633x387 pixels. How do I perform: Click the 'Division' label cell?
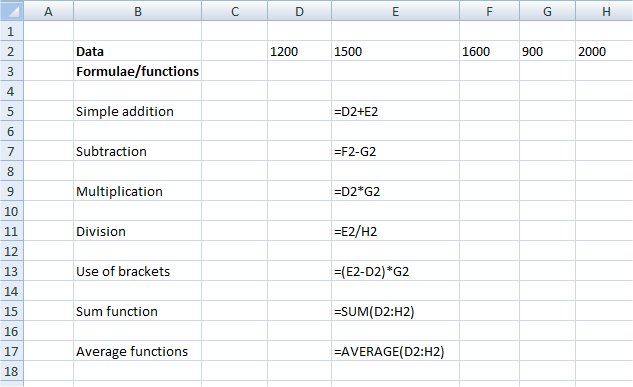[138, 231]
